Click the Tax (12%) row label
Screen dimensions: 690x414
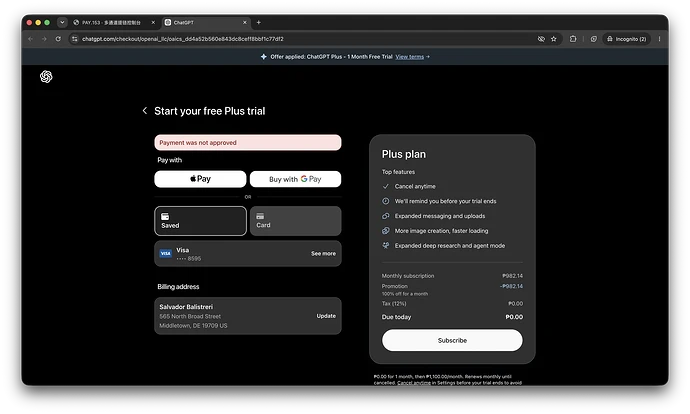(x=394, y=304)
